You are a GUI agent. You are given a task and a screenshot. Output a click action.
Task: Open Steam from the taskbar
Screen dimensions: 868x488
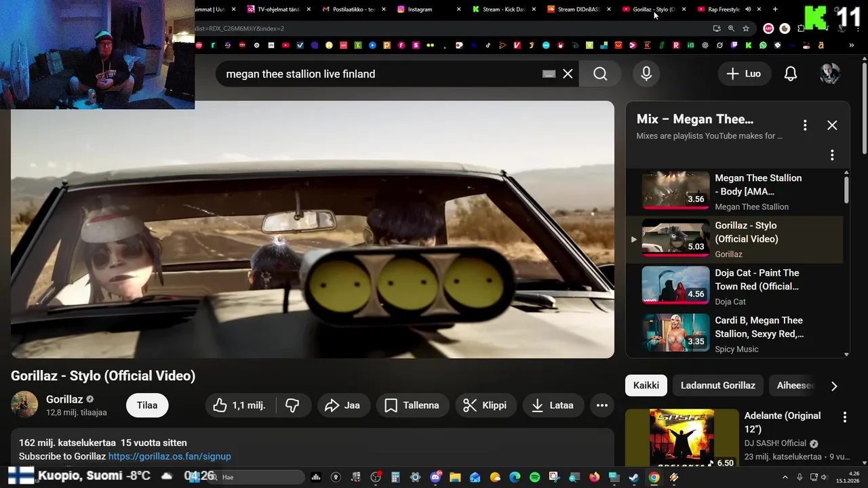coord(633,477)
